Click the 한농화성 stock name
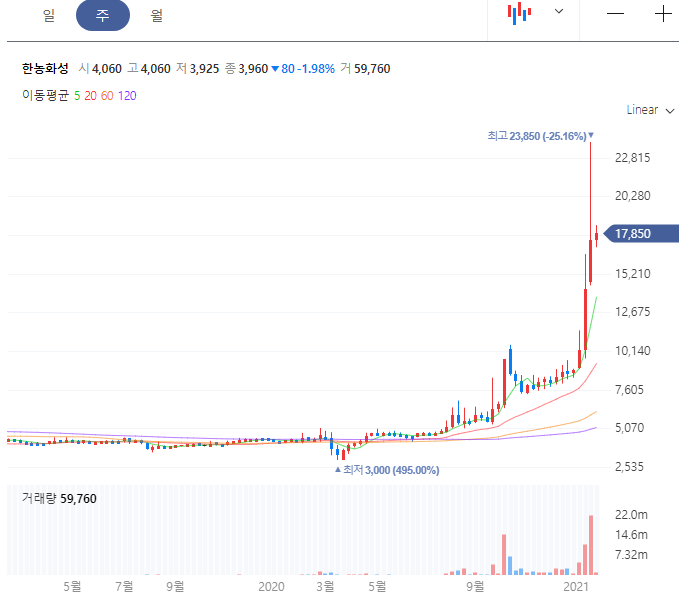679x603 pixels. [x=45, y=68]
